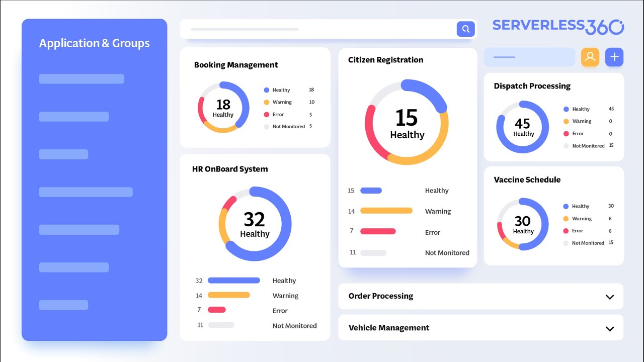
Task: Click the Serverless360 logo
Action: pos(558,26)
